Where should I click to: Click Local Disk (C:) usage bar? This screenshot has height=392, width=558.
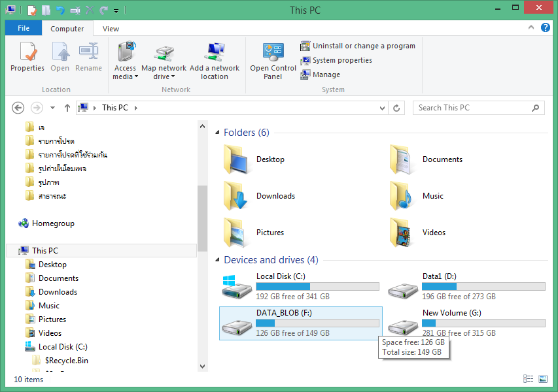[317, 286]
